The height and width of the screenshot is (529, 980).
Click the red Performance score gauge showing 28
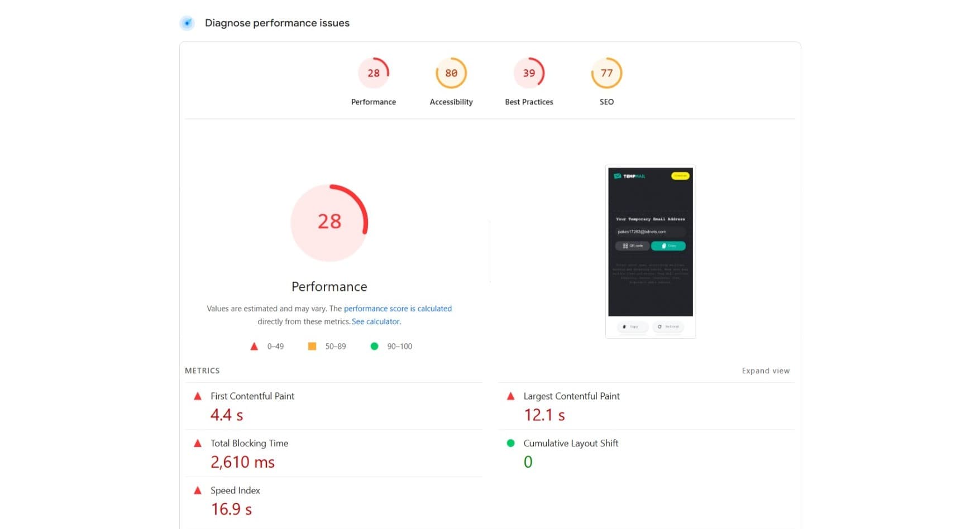374,73
